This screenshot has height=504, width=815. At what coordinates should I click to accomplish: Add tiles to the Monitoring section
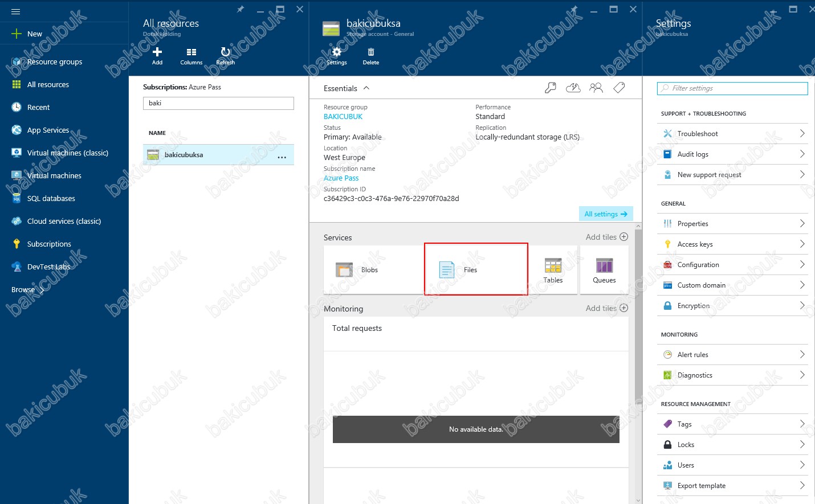[x=607, y=308]
